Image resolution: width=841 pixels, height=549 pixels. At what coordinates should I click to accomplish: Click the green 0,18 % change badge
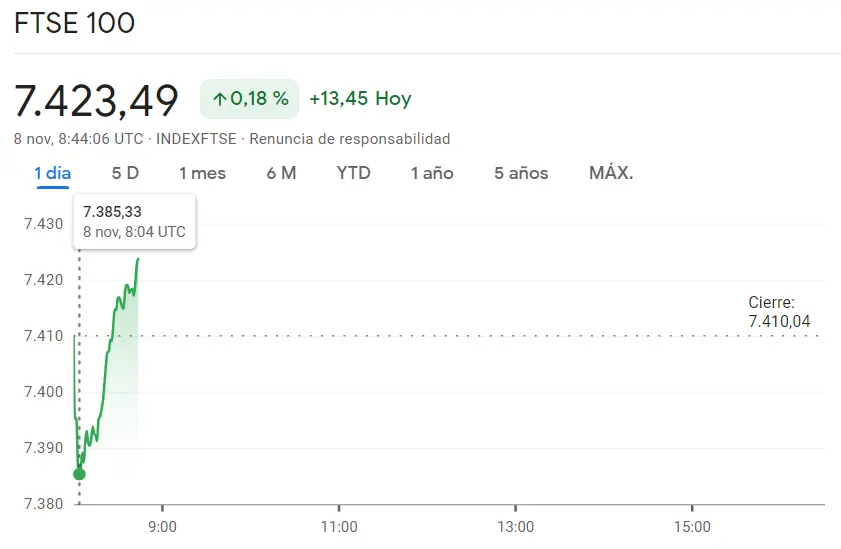[x=249, y=99]
